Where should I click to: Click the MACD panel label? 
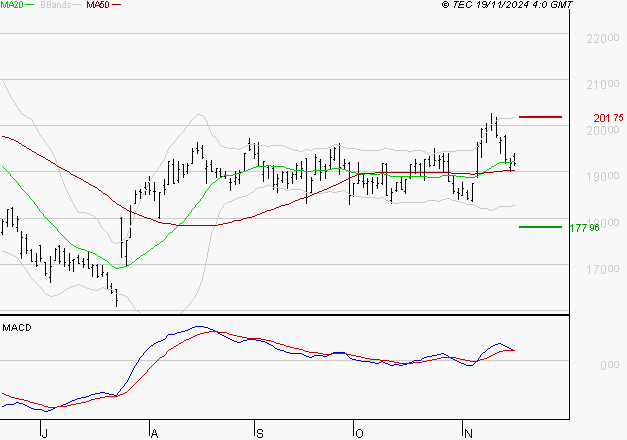pos(17,328)
